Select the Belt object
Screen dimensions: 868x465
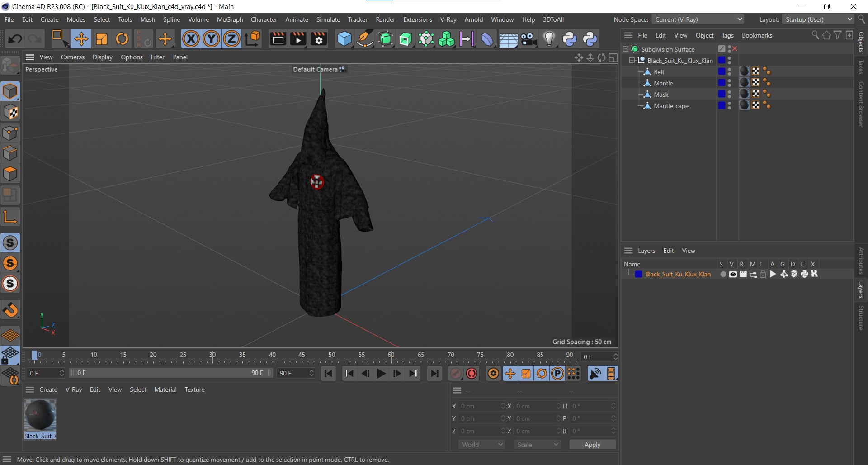659,72
